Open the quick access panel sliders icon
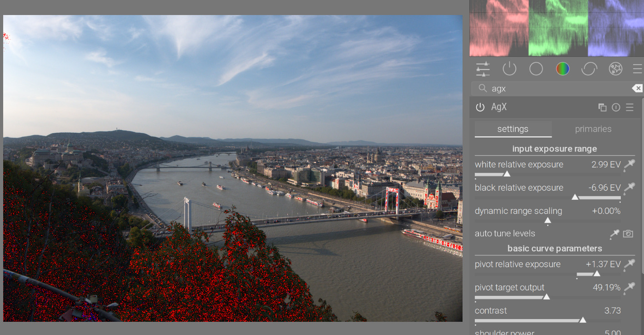Screen dimensions: 644x335 483,69
